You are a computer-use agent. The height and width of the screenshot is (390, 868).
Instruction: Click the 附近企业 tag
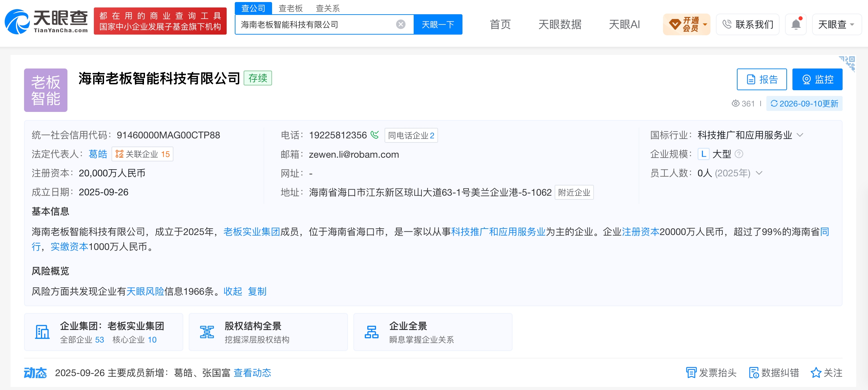pos(574,192)
